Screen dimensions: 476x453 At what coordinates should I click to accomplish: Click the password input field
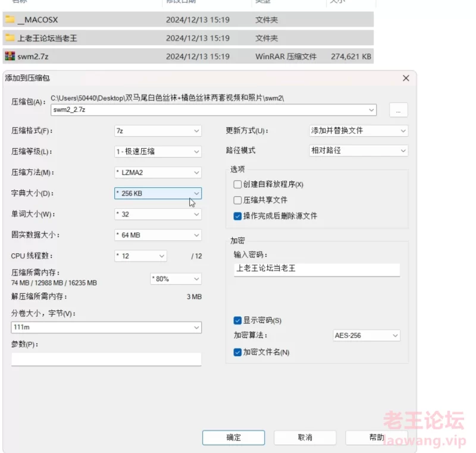click(317, 269)
